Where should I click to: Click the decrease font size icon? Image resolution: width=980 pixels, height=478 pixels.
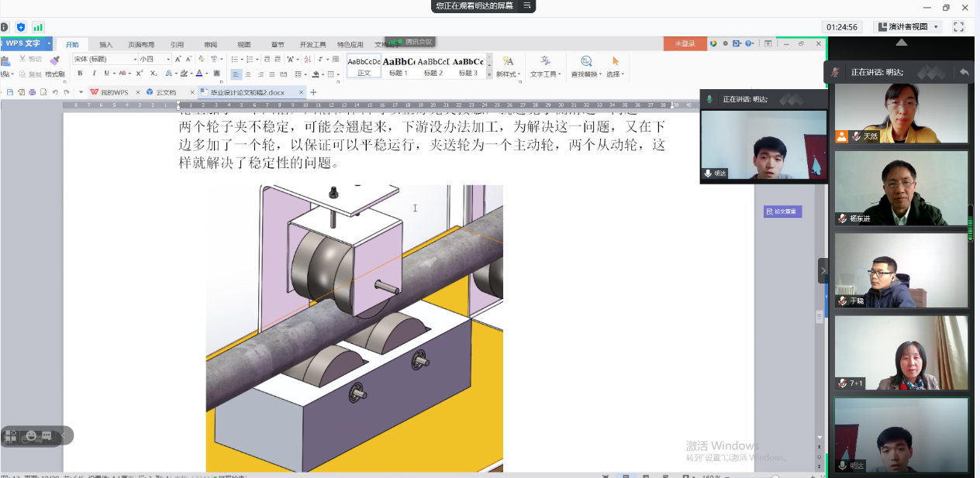pyautogui.click(x=188, y=59)
